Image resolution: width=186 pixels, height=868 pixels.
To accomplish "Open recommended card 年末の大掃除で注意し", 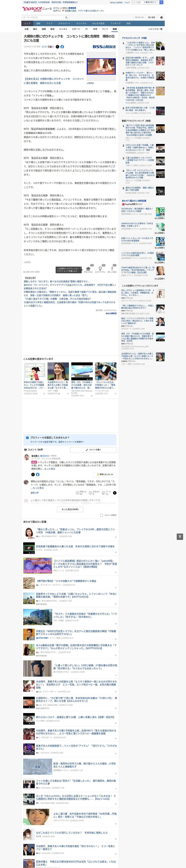I will pos(34,379).
